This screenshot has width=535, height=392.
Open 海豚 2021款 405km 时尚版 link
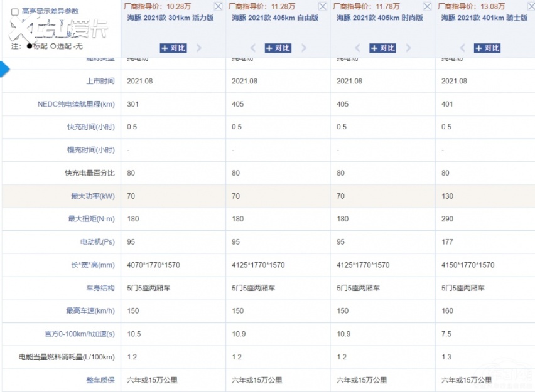[379, 18]
